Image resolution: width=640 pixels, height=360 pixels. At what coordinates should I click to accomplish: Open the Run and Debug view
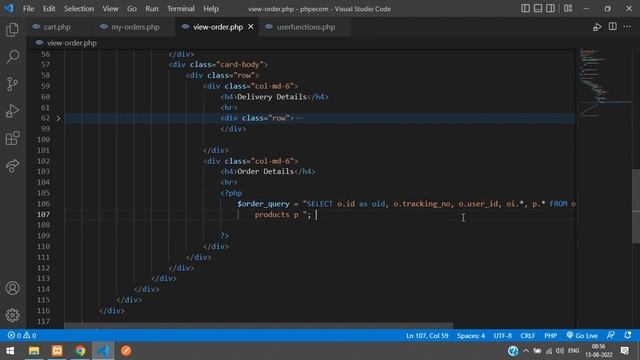(12, 111)
